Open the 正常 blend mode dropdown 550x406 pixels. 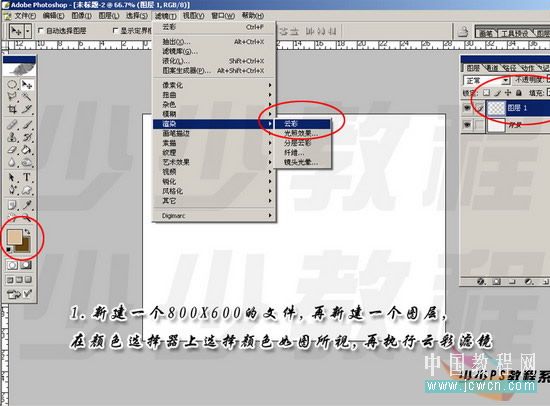(x=487, y=81)
